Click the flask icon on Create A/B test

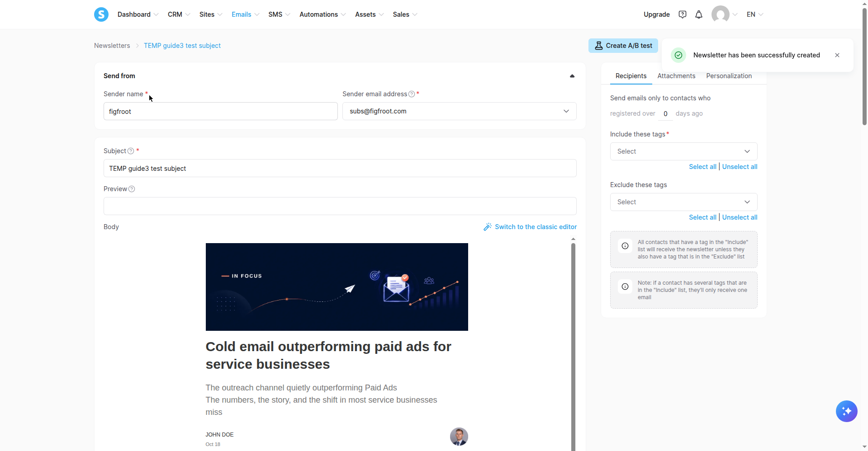[599, 46]
